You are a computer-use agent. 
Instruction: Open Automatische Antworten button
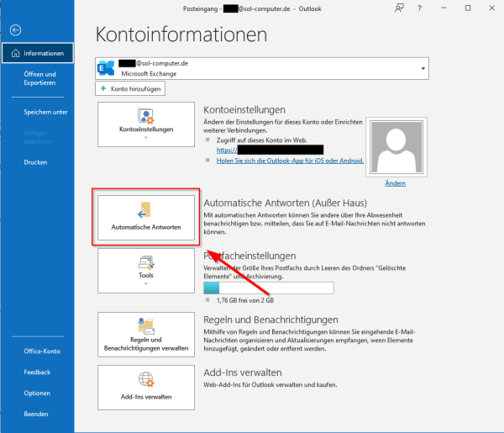tap(146, 218)
